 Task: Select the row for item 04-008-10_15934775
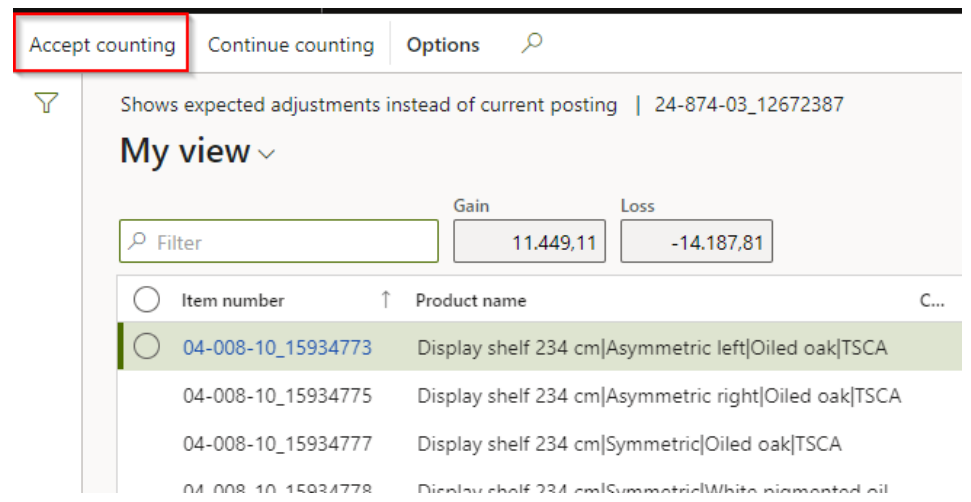pos(277,396)
